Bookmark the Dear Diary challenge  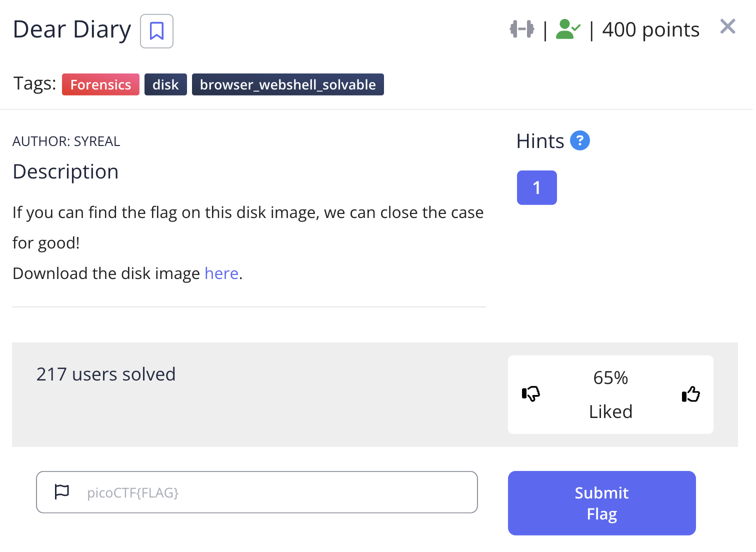pyautogui.click(x=156, y=31)
